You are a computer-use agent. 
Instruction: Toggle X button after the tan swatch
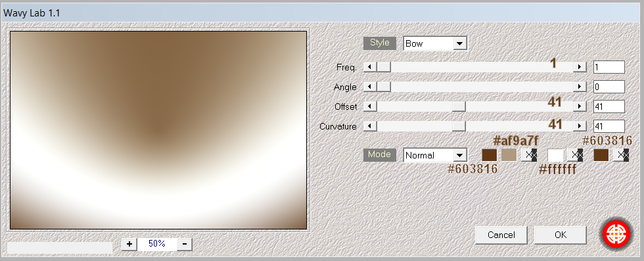pos(529,155)
